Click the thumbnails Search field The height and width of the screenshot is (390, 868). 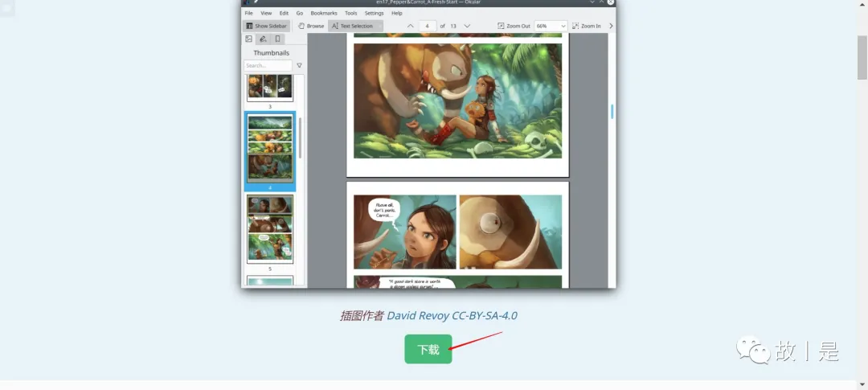pyautogui.click(x=268, y=65)
